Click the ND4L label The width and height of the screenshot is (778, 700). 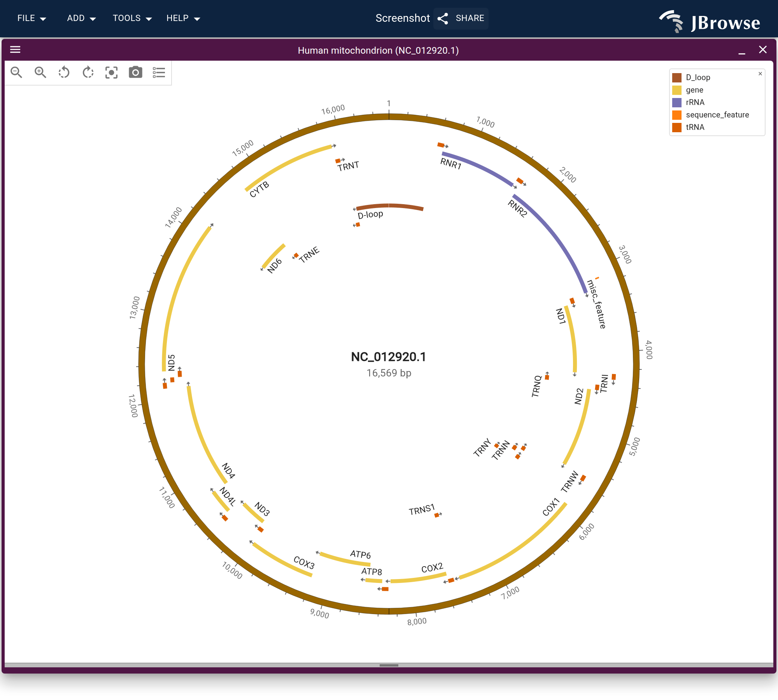pos(228,496)
